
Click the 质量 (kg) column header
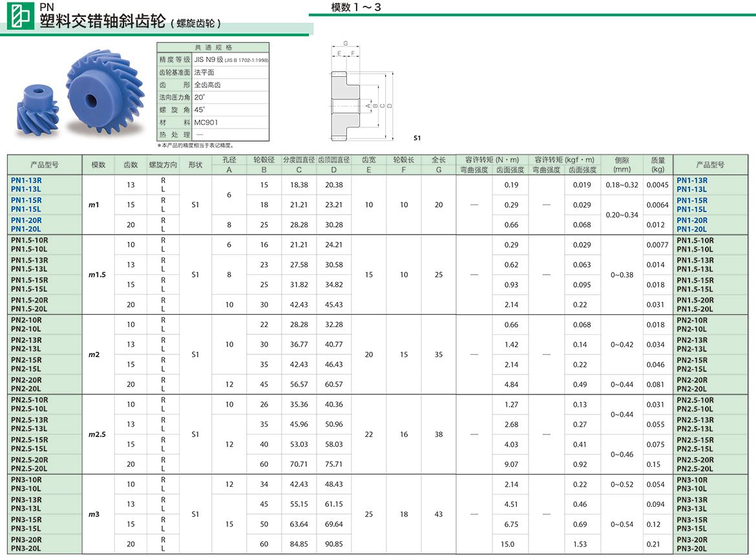point(658,165)
